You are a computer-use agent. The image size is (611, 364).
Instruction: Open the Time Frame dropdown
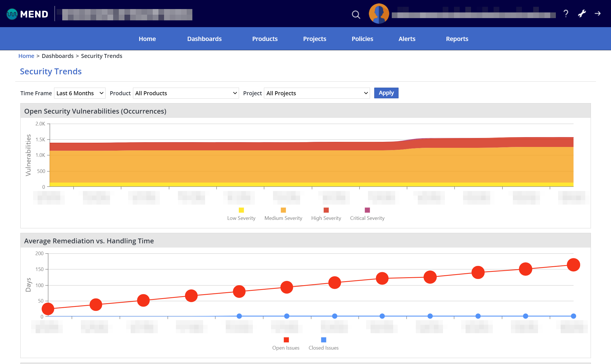point(79,93)
